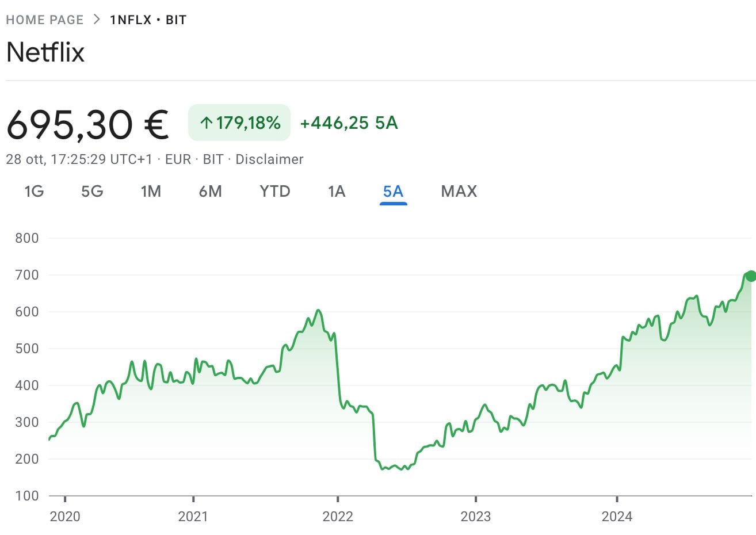This screenshot has width=756, height=535.
Task: Click the 2020 label on the x-axis
Action: 65,516
